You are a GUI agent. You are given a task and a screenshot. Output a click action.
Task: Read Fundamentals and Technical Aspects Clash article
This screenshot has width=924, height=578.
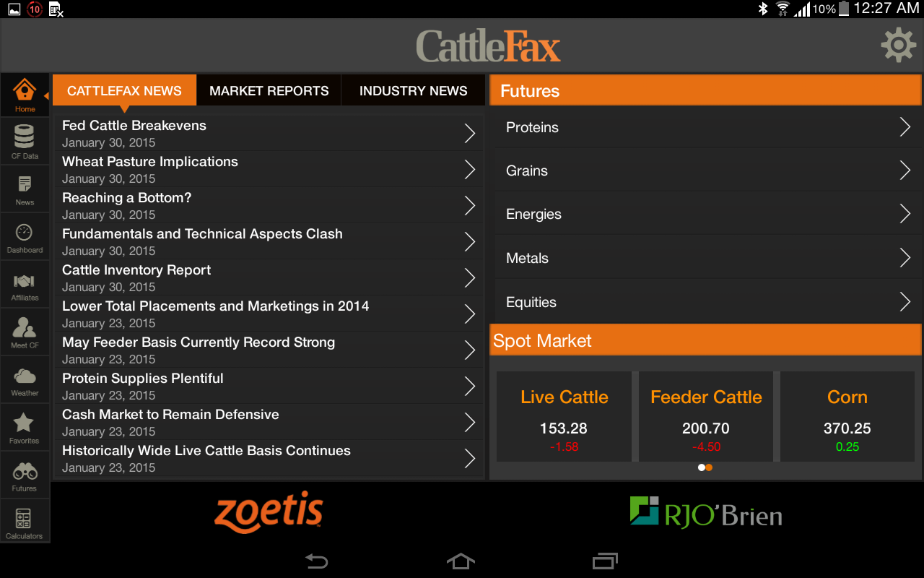pos(269,241)
